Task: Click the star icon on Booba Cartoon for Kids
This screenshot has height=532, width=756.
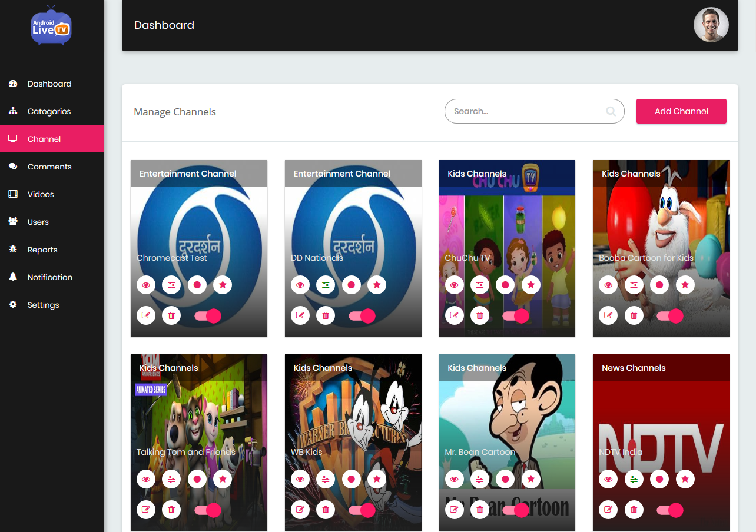Action: 685,285
